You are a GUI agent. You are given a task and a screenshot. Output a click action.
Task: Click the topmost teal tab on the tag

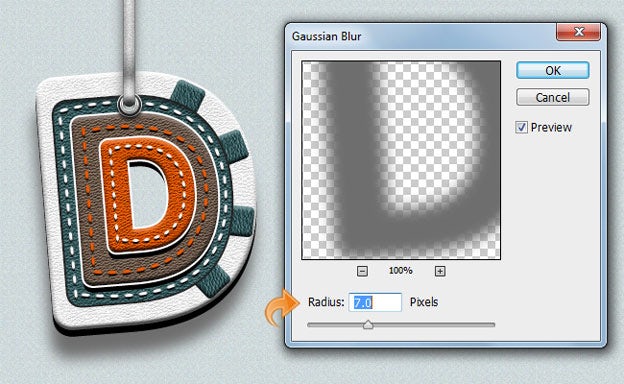tap(188, 96)
